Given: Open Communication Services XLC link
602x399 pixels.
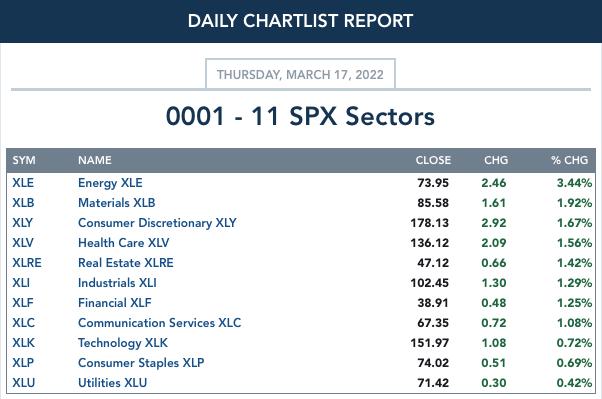Looking at the screenshot, I should [x=159, y=323].
